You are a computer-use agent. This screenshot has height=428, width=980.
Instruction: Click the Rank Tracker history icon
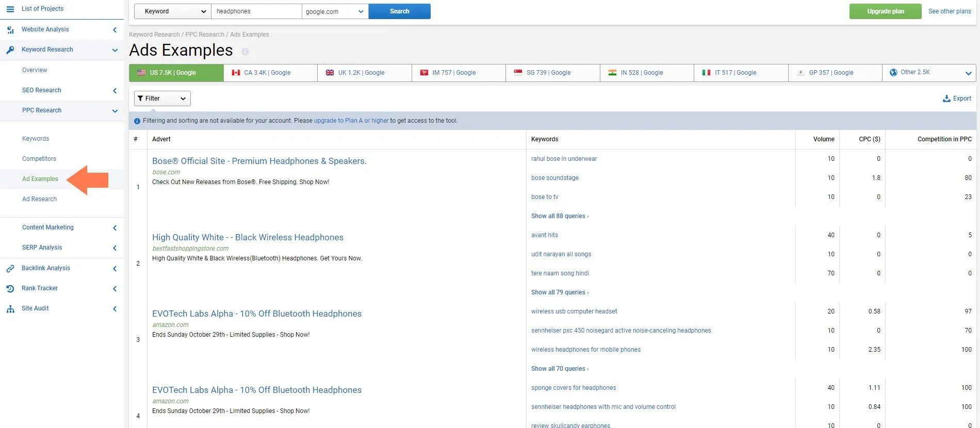coord(10,289)
